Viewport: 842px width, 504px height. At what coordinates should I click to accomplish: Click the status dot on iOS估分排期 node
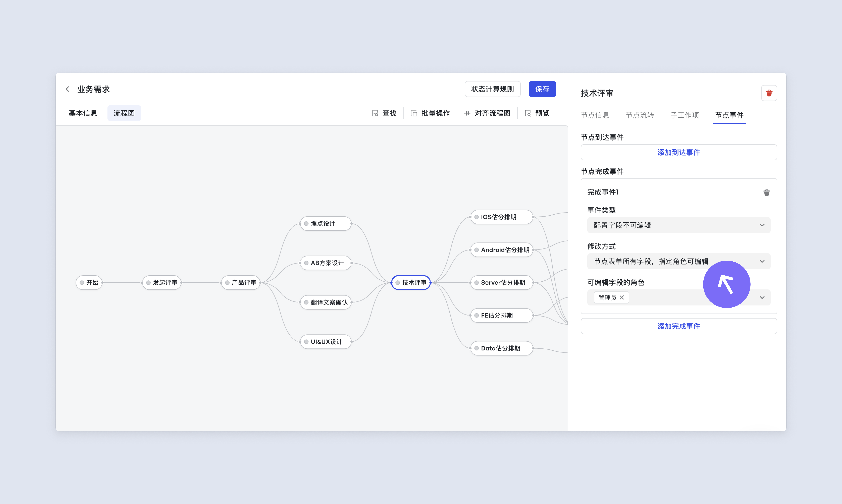(477, 217)
